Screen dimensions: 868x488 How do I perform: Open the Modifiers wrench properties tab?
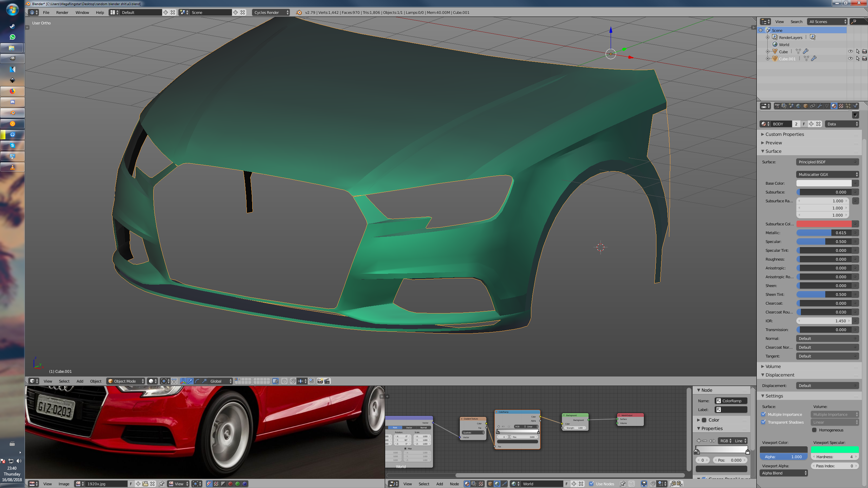click(x=820, y=106)
